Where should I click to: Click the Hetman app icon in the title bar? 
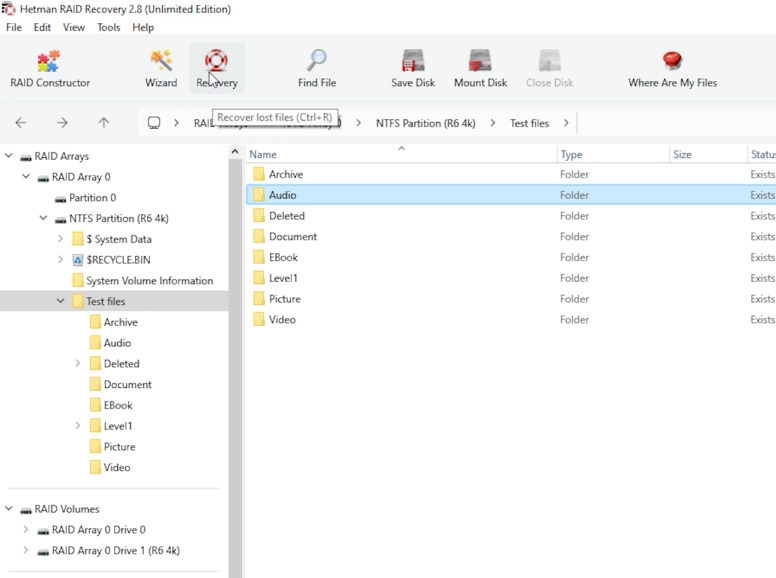tap(8, 8)
